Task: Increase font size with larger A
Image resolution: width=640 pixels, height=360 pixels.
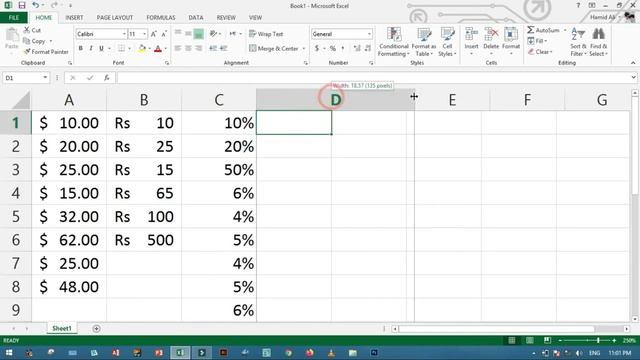Action: pos(154,34)
